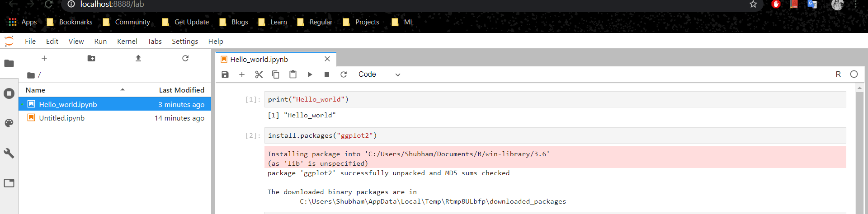
Task: Open the Commands palette sidebar
Action: (x=9, y=123)
